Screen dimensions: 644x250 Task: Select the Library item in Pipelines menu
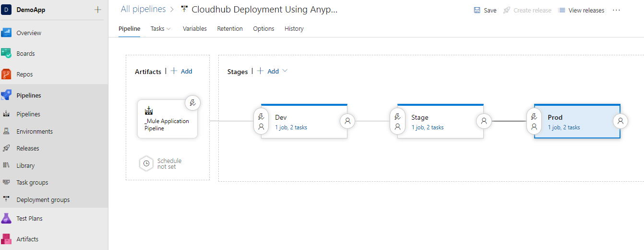pos(25,165)
